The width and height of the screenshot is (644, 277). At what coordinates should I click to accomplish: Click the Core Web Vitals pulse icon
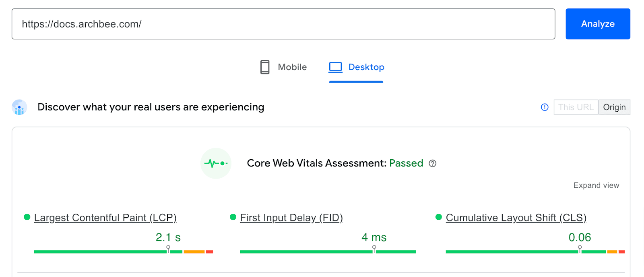pyautogui.click(x=216, y=163)
